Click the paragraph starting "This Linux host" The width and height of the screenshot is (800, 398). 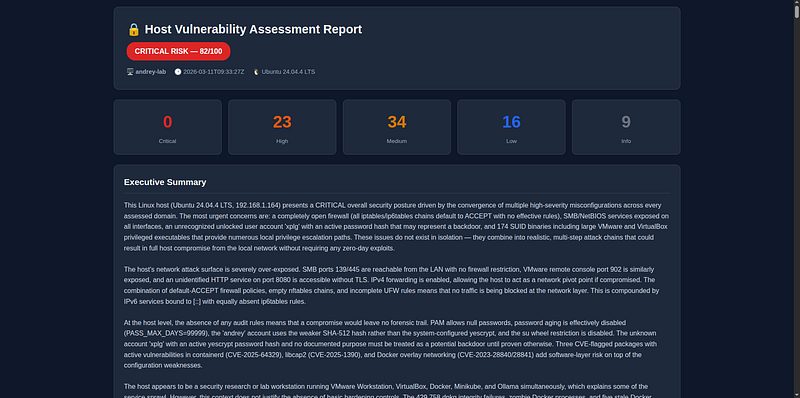point(397,227)
